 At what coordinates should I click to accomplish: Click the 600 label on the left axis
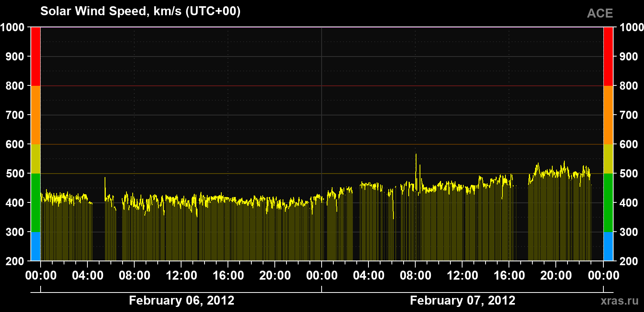click(x=15, y=144)
